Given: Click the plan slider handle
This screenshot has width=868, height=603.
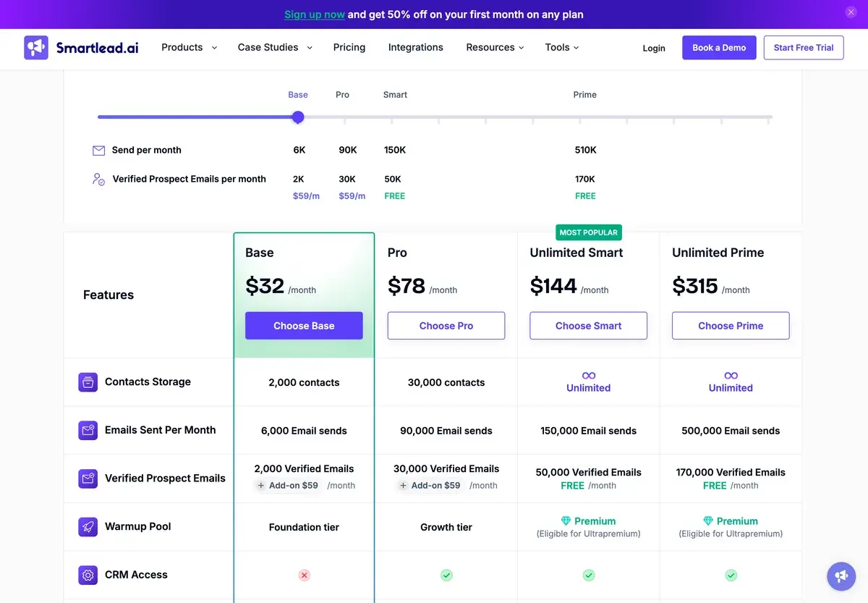Looking at the screenshot, I should click(x=298, y=117).
